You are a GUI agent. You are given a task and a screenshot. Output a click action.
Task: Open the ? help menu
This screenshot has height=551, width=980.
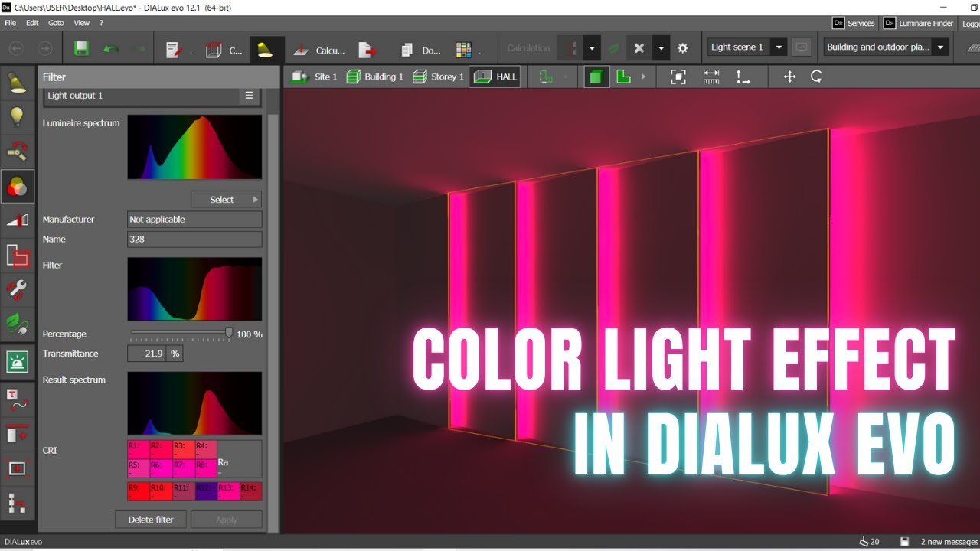[101, 23]
